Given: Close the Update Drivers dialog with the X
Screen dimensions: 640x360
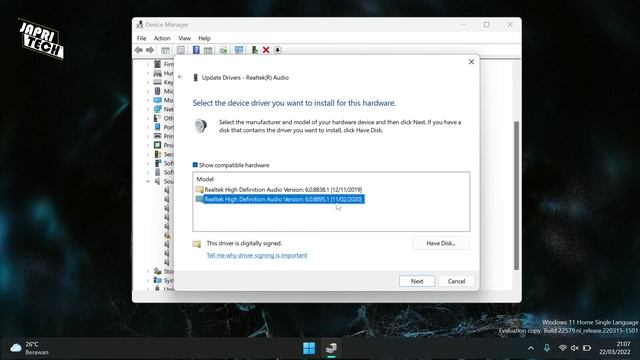Looking at the screenshot, I should [471, 62].
